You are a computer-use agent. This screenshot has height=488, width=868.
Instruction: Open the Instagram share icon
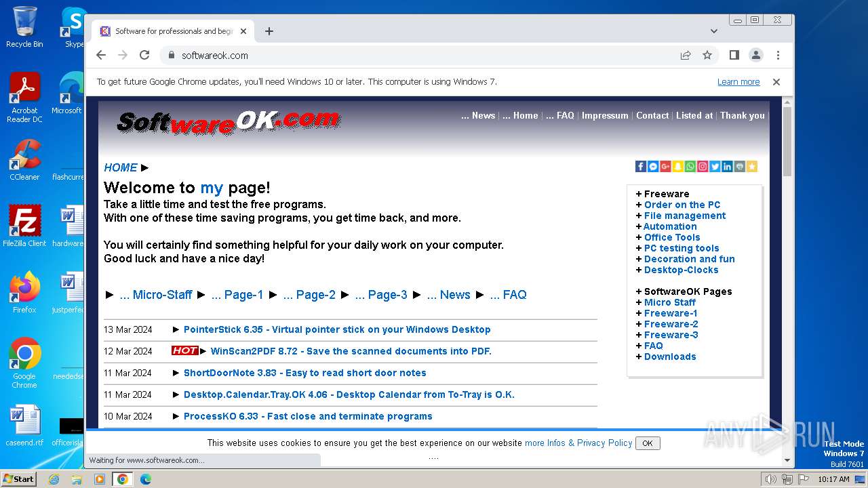pos(703,166)
